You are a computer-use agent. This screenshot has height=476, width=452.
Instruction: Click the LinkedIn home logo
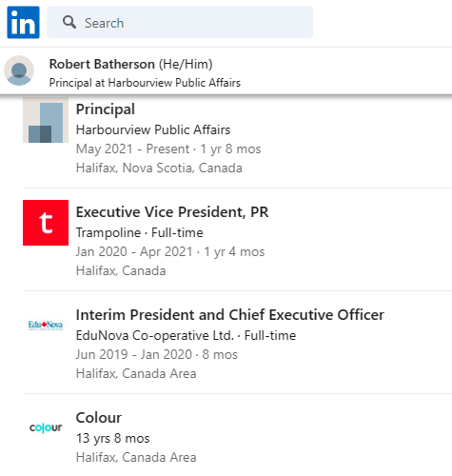23,22
